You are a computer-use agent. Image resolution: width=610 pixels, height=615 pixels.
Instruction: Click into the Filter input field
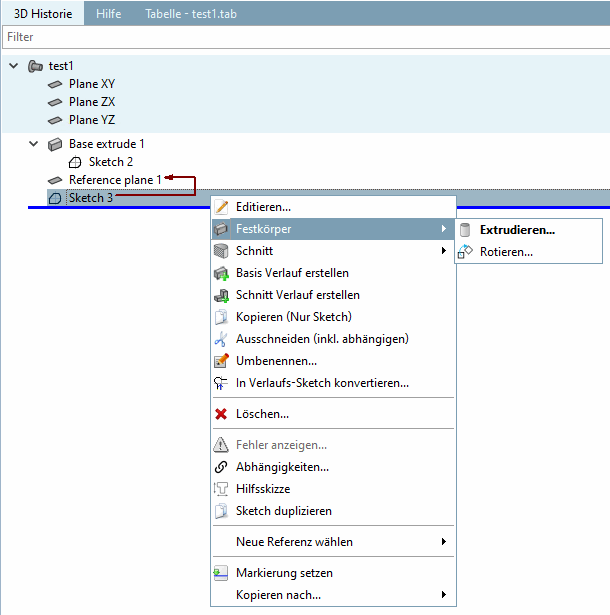(300, 37)
